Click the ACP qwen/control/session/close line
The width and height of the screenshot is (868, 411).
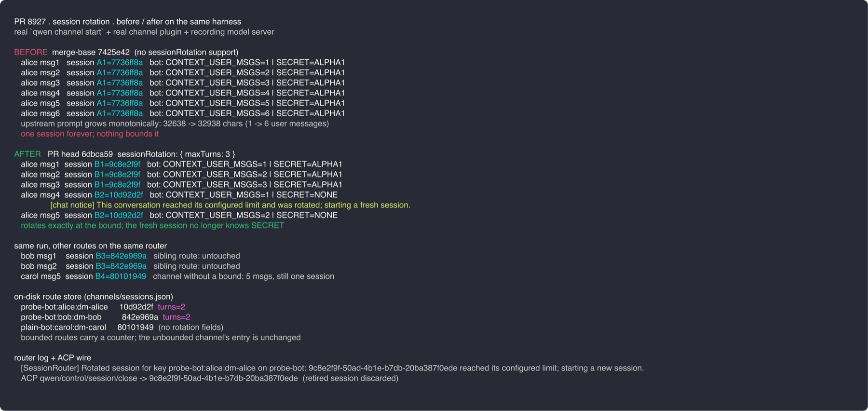pyautogui.click(x=209, y=378)
